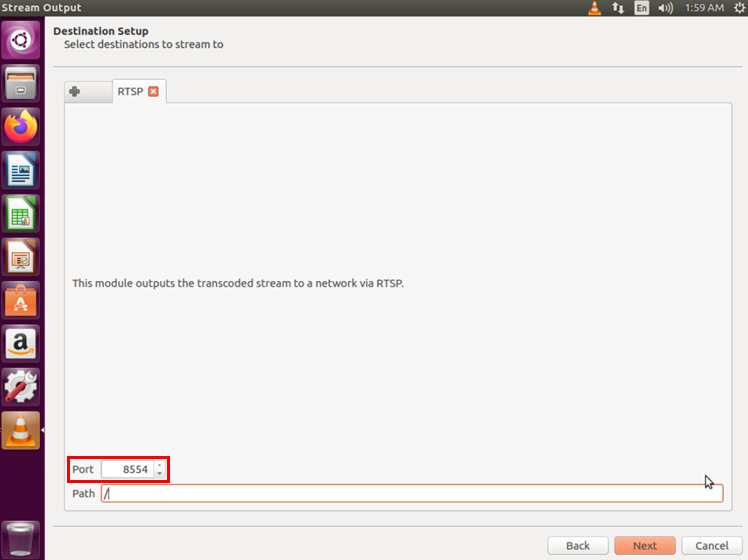The image size is (748, 560).
Task: Open the add destination plus tab
Action: (88, 92)
